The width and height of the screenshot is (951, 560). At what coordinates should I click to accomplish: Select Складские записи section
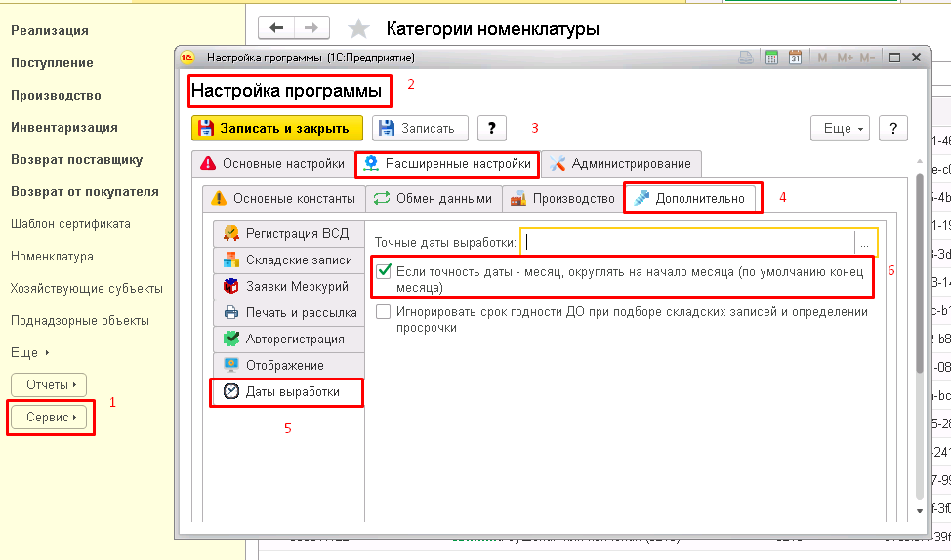pyautogui.click(x=289, y=260)
